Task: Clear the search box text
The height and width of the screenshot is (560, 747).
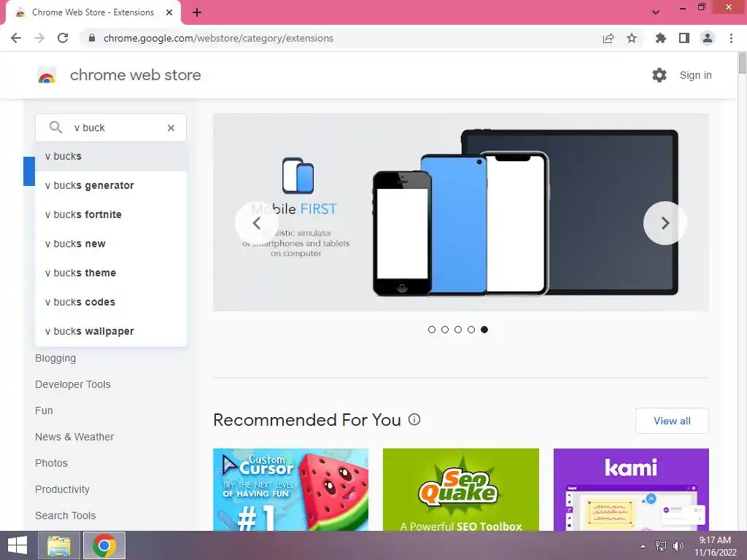Action: 171,128
